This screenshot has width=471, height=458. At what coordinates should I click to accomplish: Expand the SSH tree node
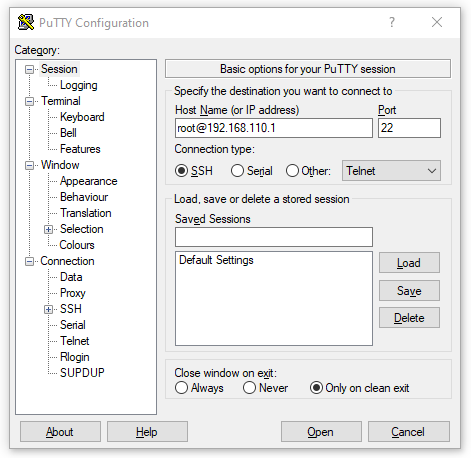coord(48,309)
